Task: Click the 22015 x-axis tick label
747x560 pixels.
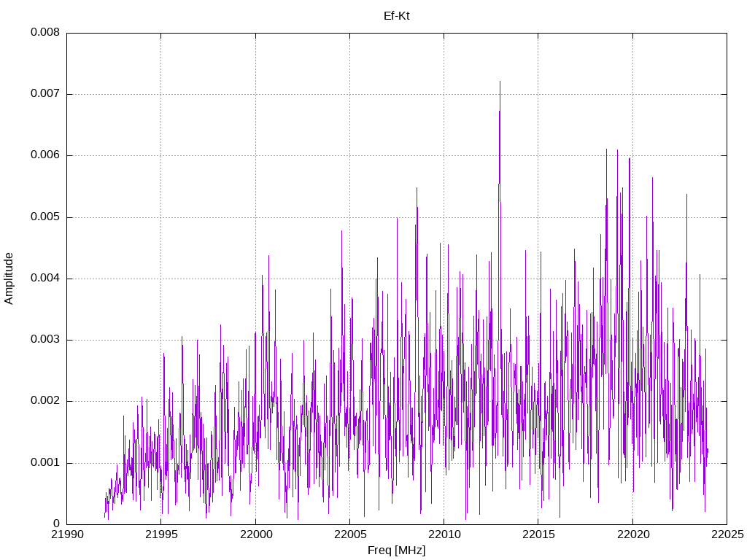Action: click(x=538, y=534)
